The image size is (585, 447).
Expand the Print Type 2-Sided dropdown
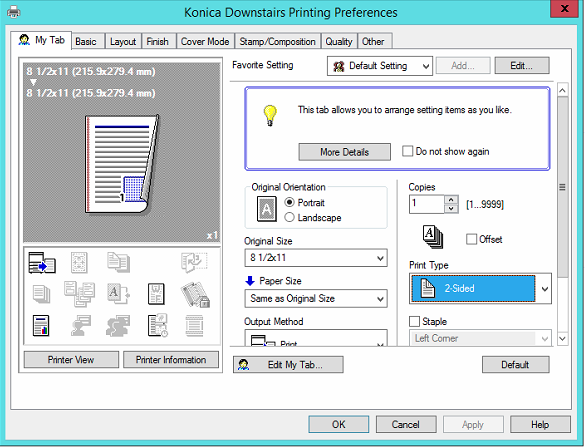[x=545, y=288]
